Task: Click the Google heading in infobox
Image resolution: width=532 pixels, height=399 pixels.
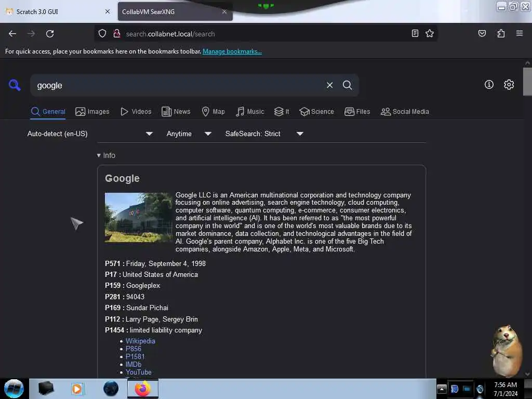Action: (x=122, y=179)
